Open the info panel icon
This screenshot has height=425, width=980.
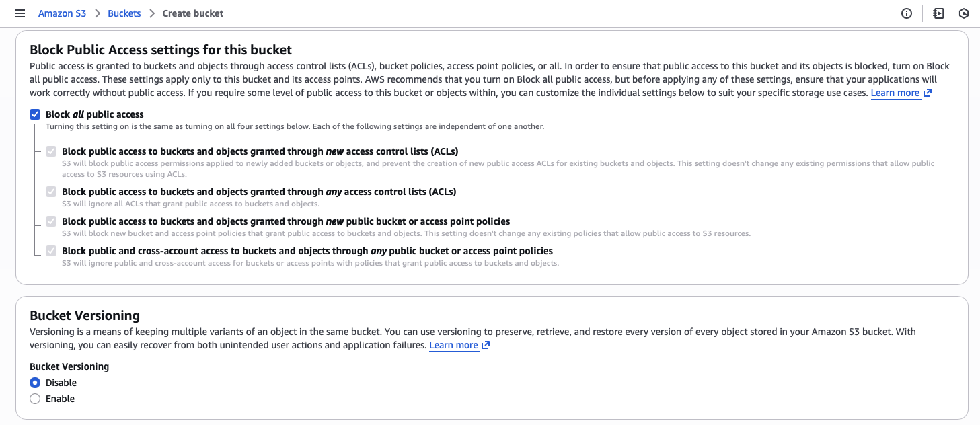[907, 13]
